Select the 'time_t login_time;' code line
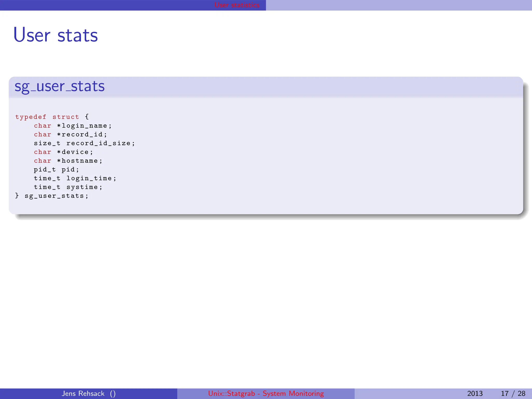Image resolution: width=532 pixels, height=399 pixels. (75, 178)
